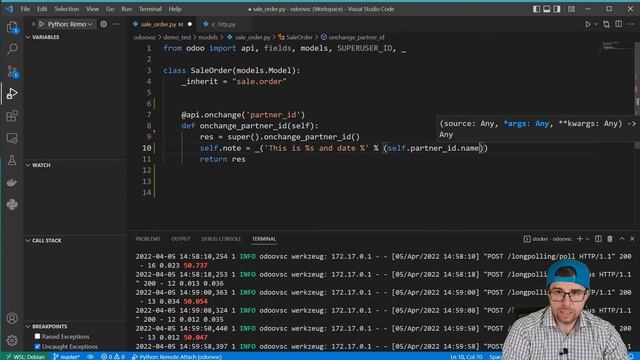Open the Edit menu

(x=42, y=9)
